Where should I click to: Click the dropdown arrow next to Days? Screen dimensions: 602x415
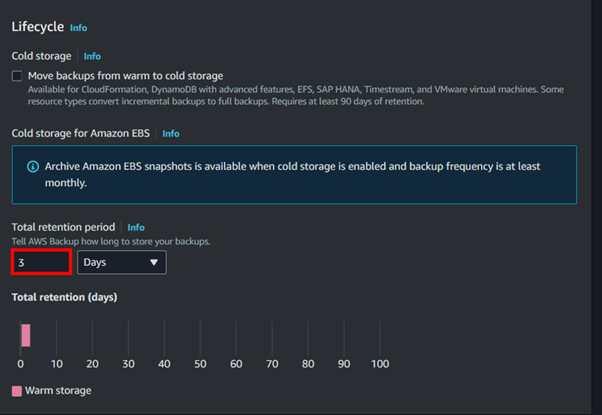(x=154, y=262)
